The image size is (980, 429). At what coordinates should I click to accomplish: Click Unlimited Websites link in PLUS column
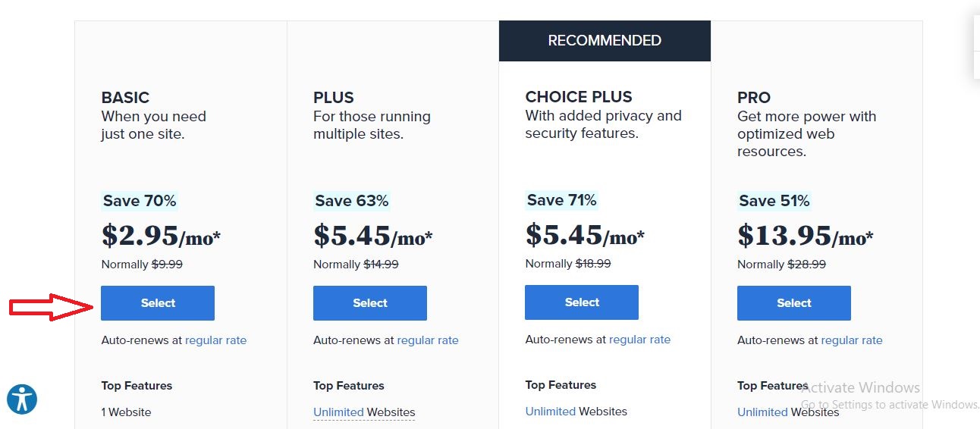pos(338,412)
